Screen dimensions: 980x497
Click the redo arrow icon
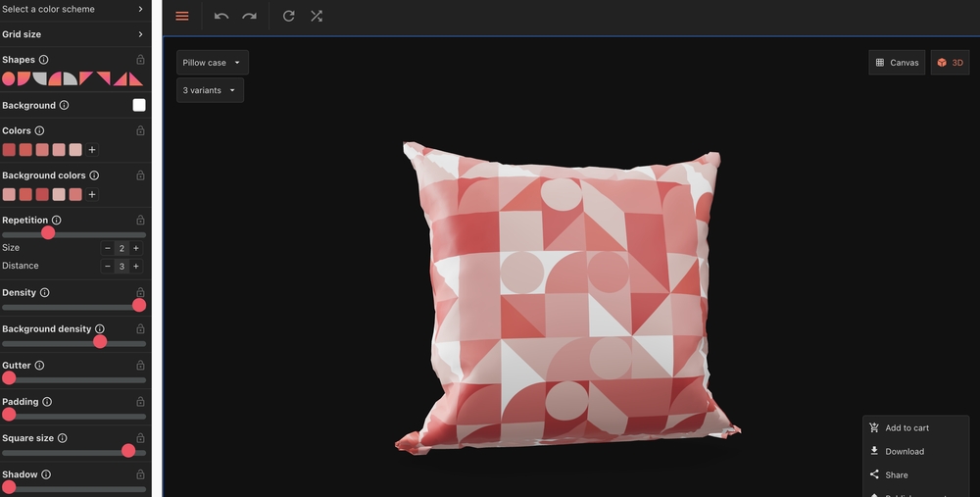250,17
